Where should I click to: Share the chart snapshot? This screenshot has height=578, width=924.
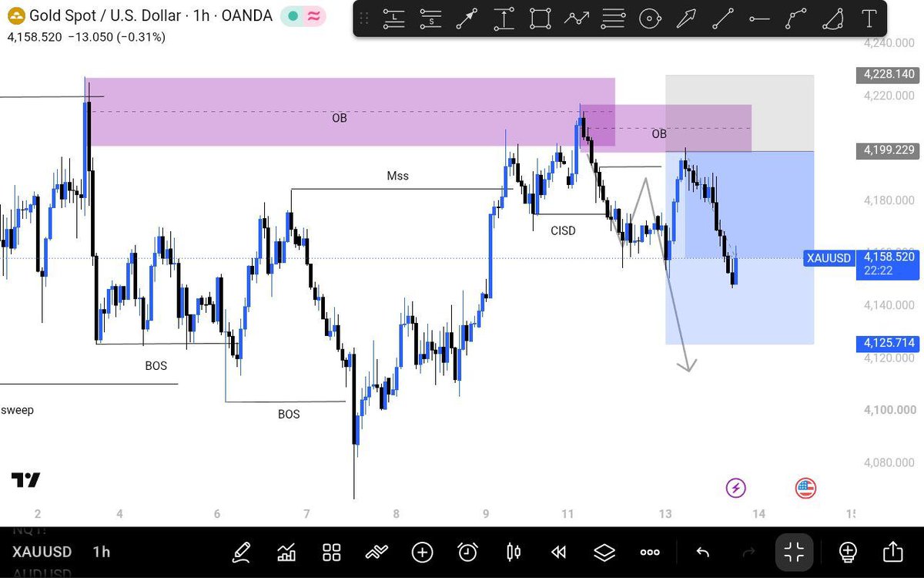tap(892, 552)
